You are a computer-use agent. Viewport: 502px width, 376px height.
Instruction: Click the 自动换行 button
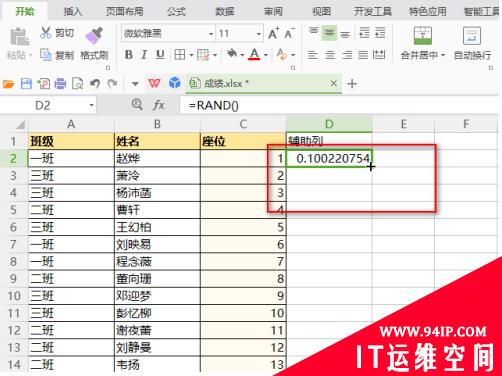(472, 43)
